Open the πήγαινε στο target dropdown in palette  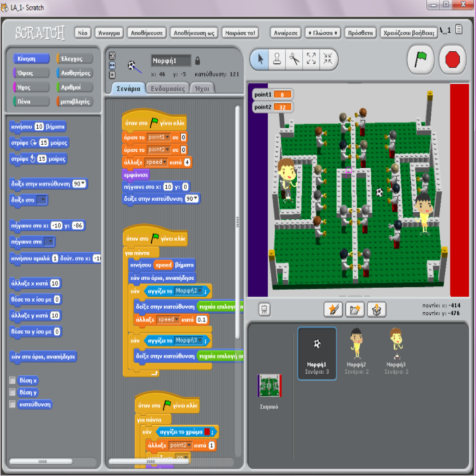click(49, 242)
